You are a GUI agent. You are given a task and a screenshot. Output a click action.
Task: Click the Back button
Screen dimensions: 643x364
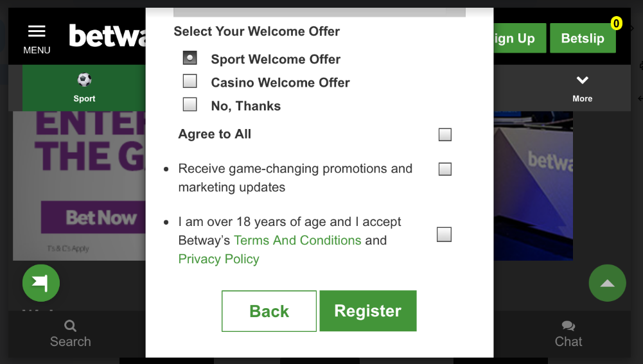pyautogui.click(x=269, y=311)
